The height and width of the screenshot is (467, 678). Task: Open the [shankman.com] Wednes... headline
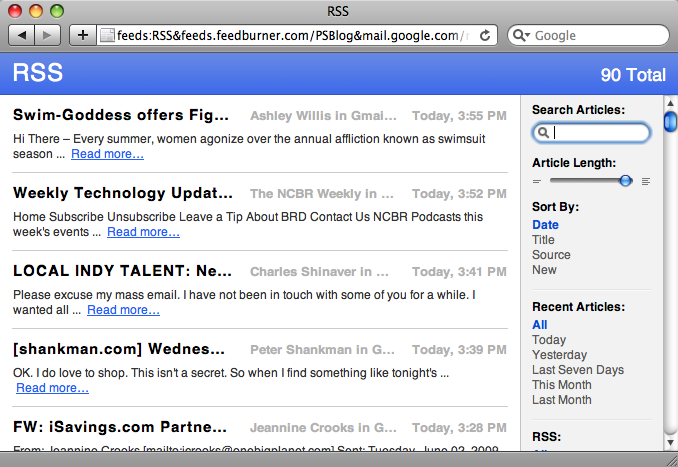[119, 349]
